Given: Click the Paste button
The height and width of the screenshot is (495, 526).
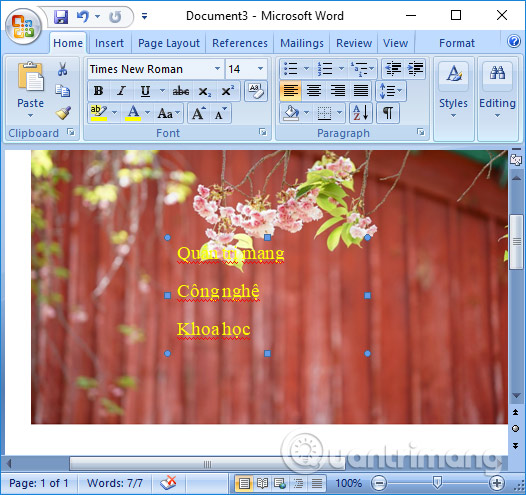Looking at the screenshot, I should click(30, 90).
